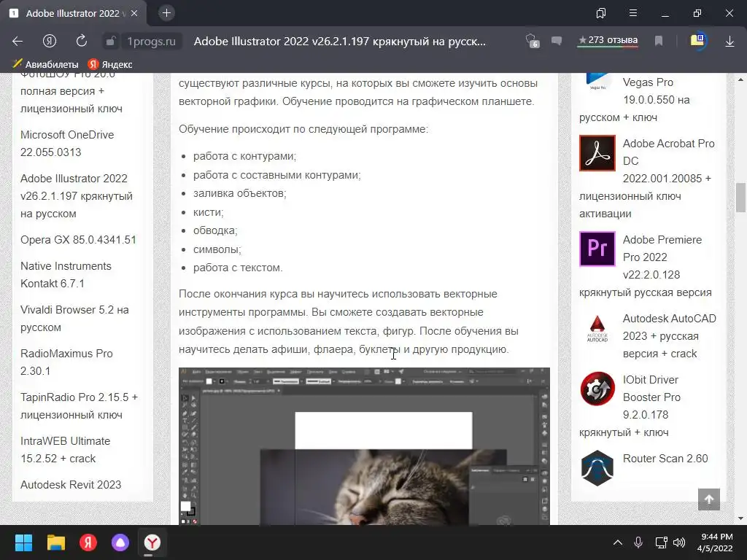Open Microsoft OneDrive 22.055.0313 link
Screen dimensions: 747x560
tap(67, 144)
